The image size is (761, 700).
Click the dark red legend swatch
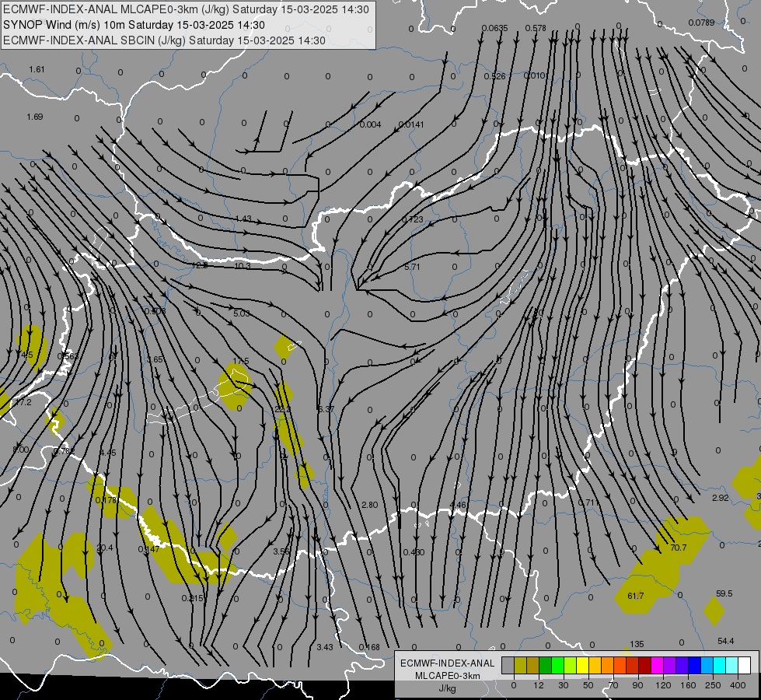coord(644,666)
